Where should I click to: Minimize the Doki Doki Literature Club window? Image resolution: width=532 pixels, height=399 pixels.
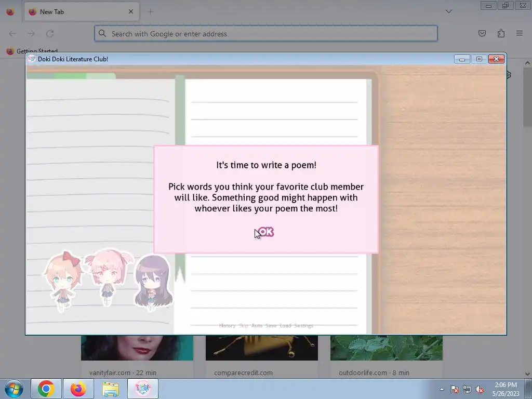coord(462,59)
